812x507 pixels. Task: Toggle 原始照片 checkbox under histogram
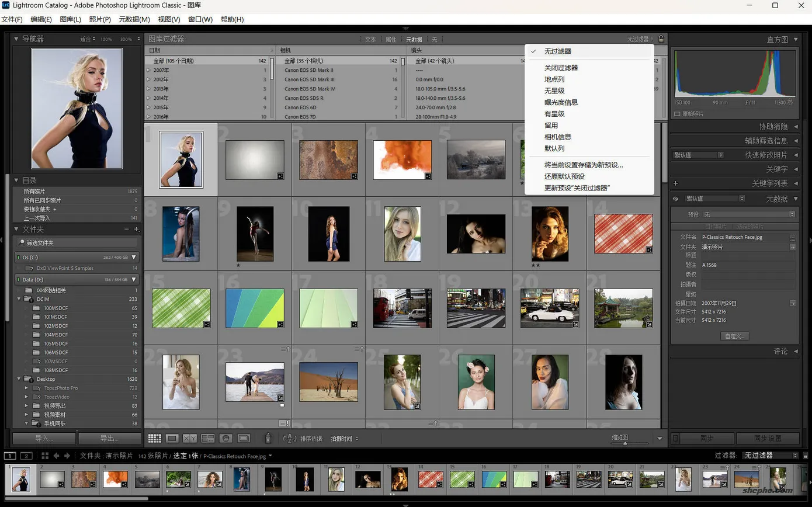[x=677, y=114]
